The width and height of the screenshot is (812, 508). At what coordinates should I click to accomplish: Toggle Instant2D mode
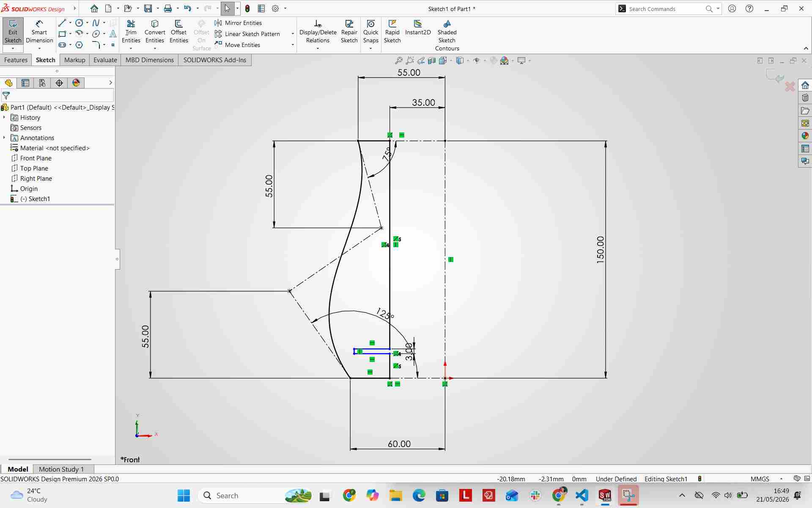pos(418,28)
